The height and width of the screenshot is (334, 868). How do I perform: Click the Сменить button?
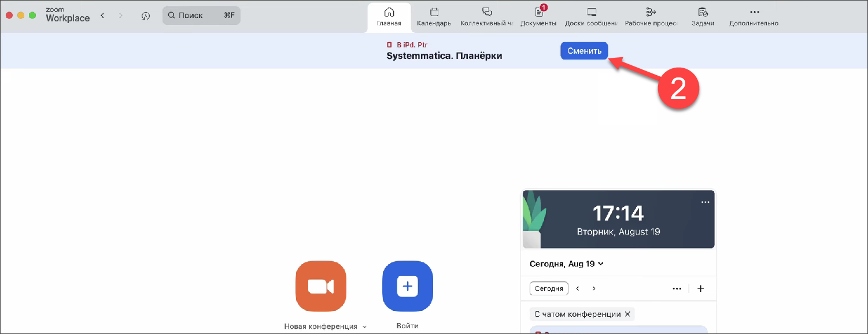click(584, 51)
